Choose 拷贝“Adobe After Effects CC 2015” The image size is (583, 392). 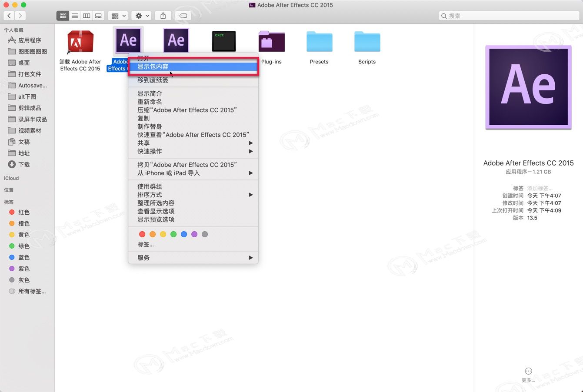(193, 165)
